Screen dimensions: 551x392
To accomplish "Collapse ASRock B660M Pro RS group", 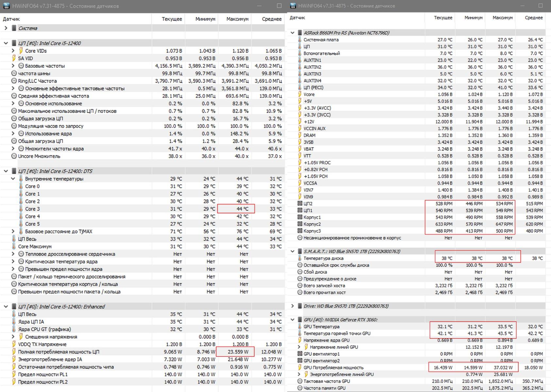I will (x=292, y=33).
